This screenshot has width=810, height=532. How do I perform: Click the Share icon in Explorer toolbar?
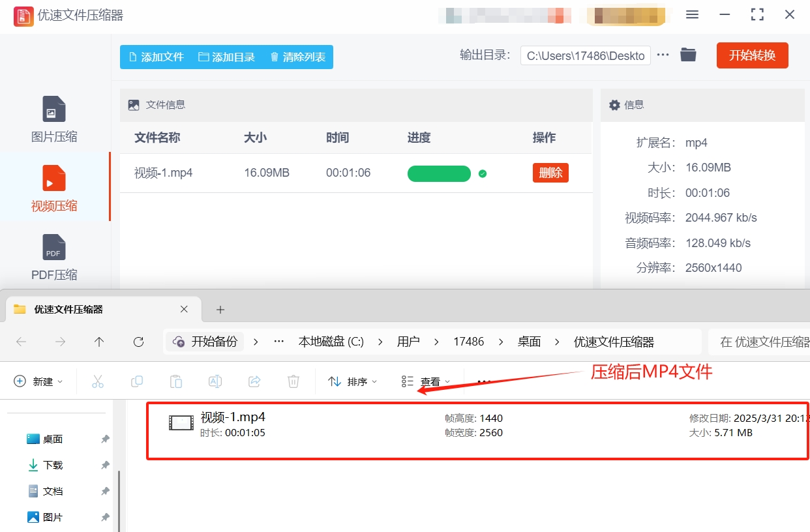255,381
